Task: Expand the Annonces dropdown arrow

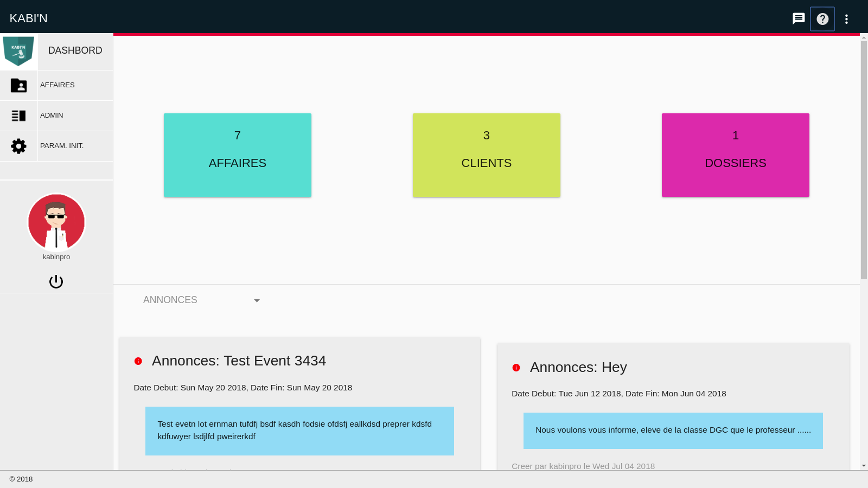Action: pos(257,301)
